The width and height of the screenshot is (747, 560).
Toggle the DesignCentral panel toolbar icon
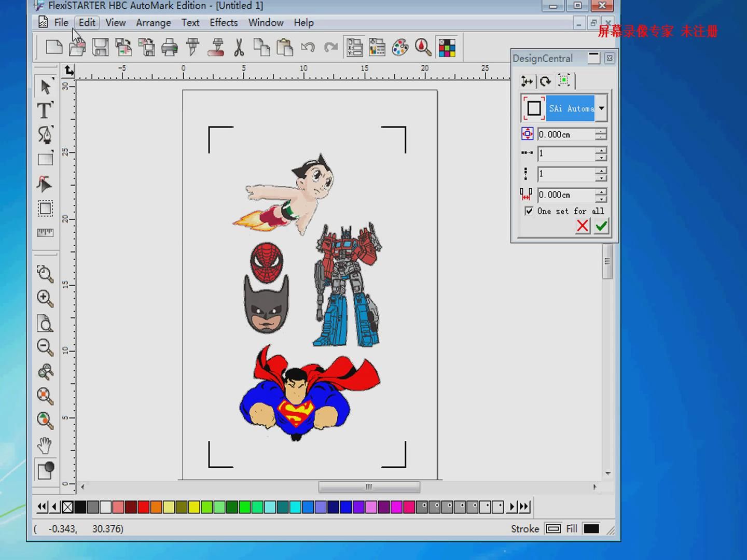click(354, 47)
